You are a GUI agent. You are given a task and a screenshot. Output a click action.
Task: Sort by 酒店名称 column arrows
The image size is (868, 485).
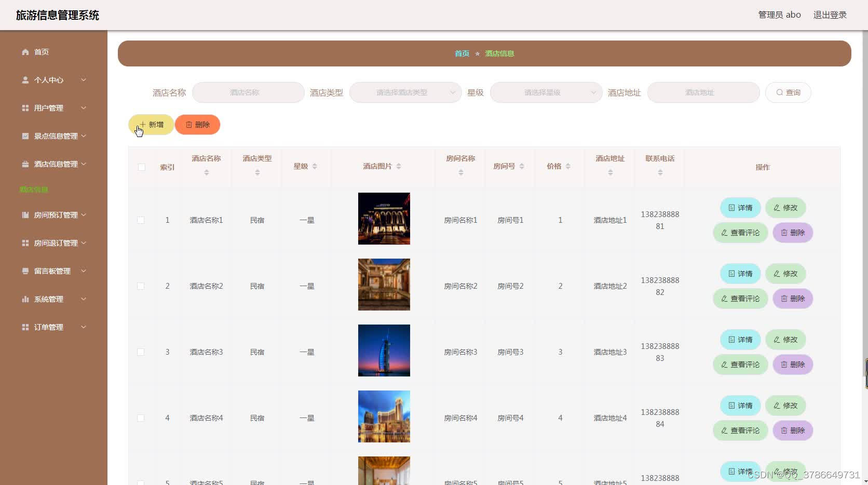click(207, 172)
